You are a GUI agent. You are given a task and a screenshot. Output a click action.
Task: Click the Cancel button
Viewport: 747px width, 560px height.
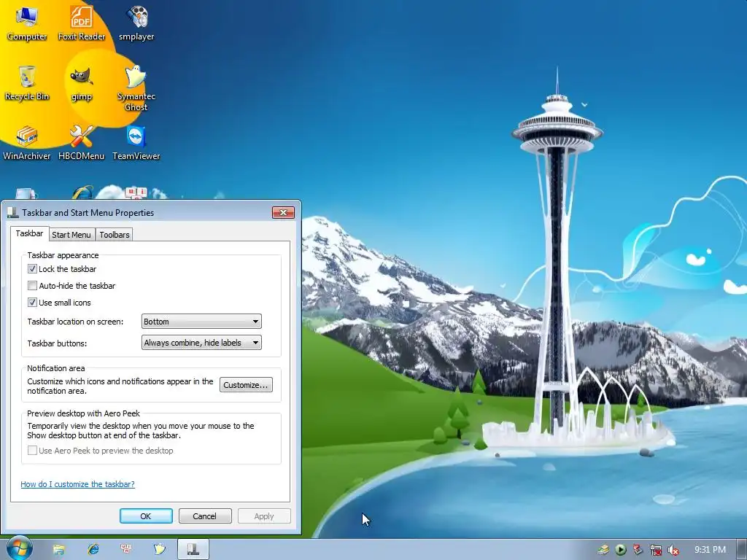(205, 516)
